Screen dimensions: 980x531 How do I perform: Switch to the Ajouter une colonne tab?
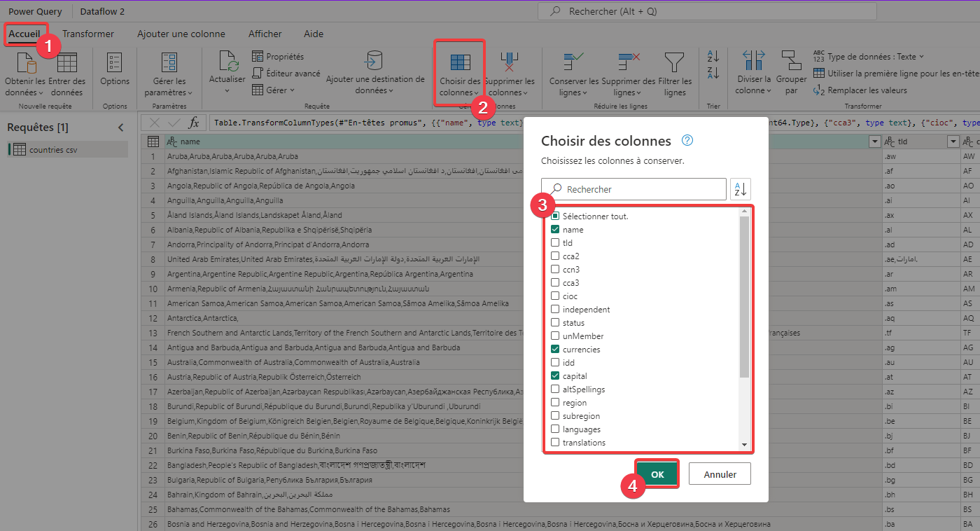pyautogui.click(x=181, y=34)
